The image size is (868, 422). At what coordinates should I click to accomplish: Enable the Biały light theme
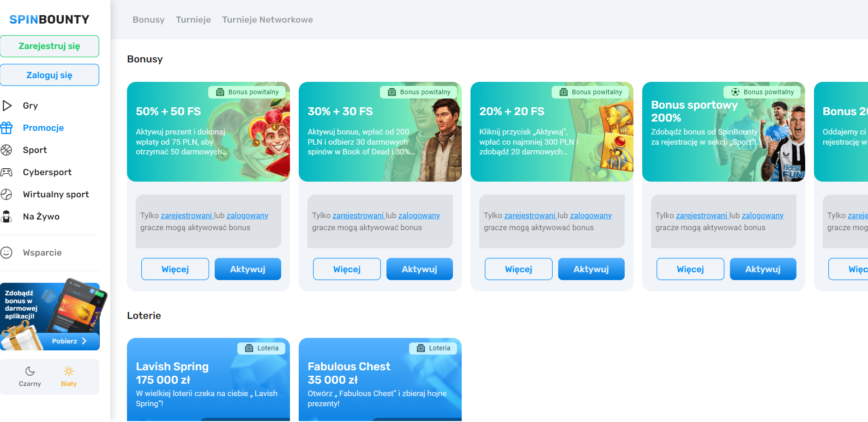click(69, 376)
